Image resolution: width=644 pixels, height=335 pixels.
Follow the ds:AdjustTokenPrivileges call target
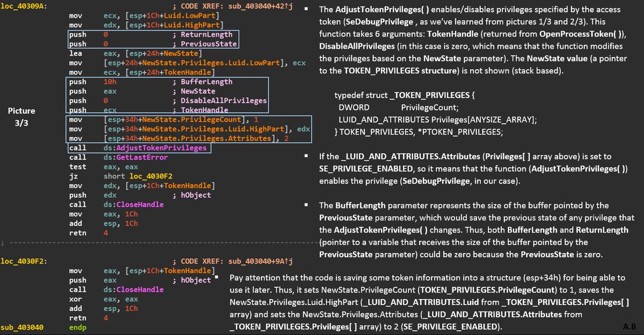(x=155, y=147)
